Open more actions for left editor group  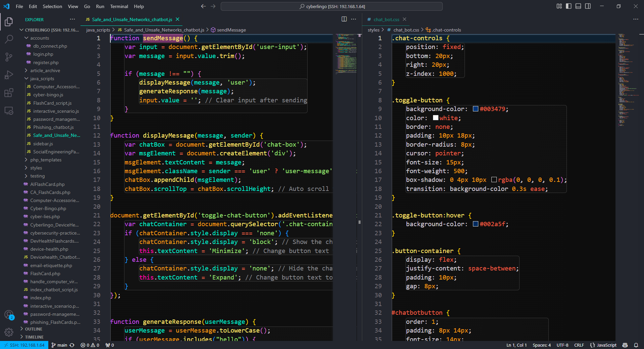coord(354,19)
